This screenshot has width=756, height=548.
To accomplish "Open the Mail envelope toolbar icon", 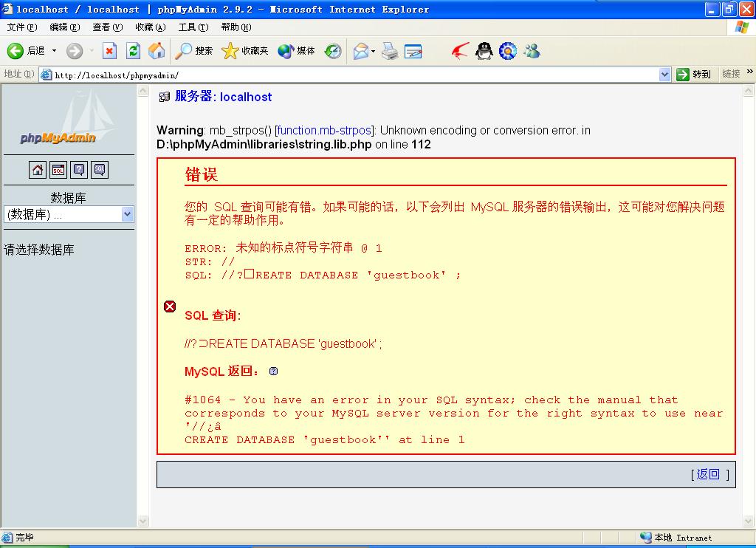I will [x=360, y=51].
